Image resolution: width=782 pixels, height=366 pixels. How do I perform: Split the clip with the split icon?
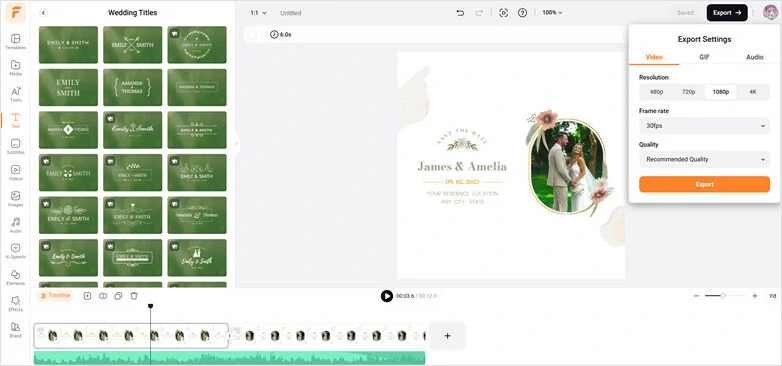103,296
